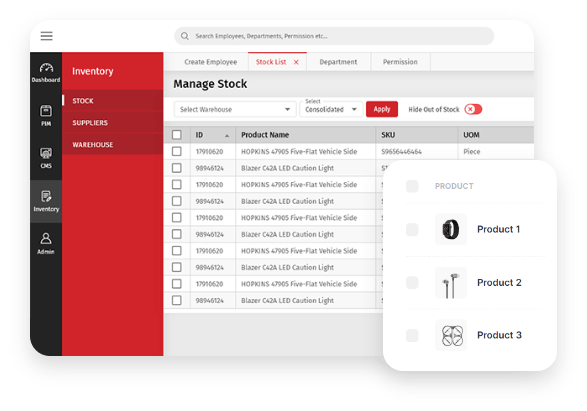This screenshot has height=411, width=587.
Task: Open the Consolidated select dropdown
Action: [331, 109]
